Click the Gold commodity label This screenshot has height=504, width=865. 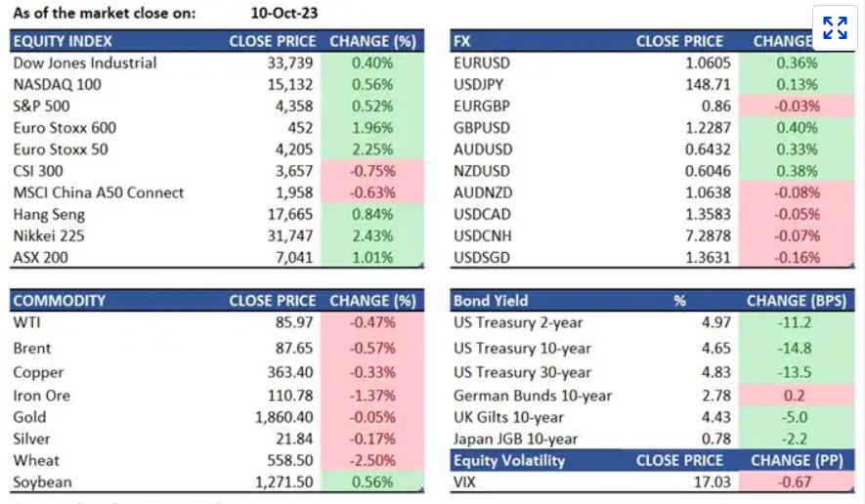(29, 417)
